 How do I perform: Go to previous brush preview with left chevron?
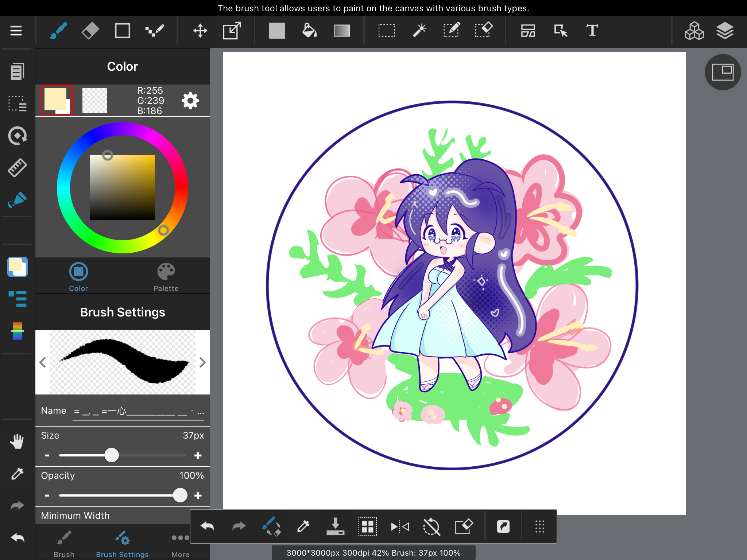[43, 362]
